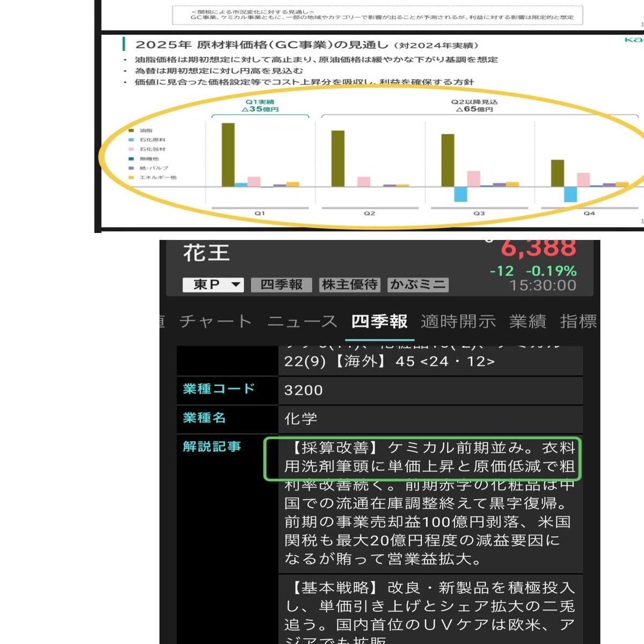Click the price change -12 -0.19%

point(533,271)
